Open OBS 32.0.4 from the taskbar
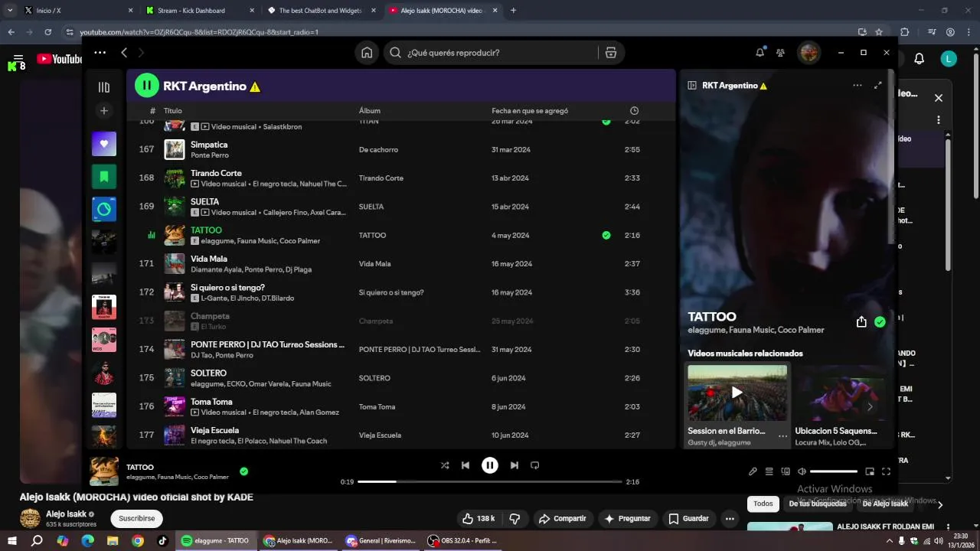This screenshot has width=980, height=551. pos(462,540)
